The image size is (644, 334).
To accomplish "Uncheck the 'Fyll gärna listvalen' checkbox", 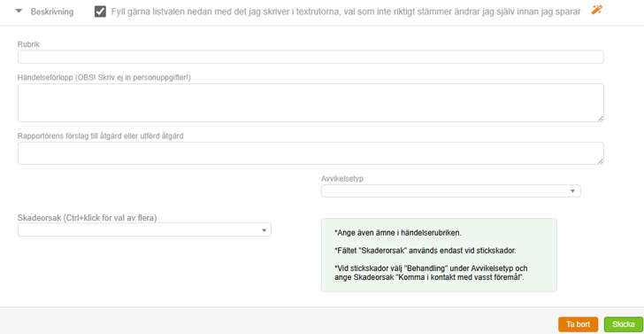I will [100, 12].
